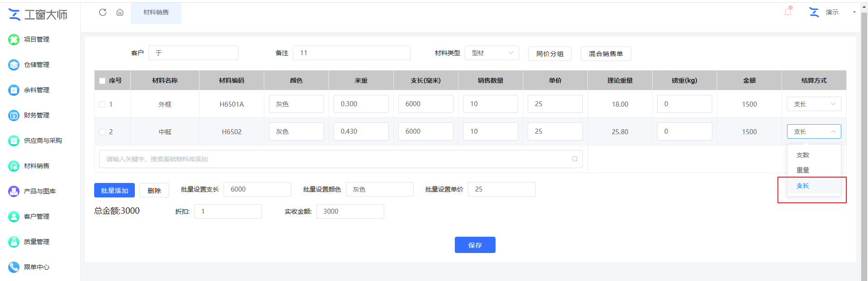
Task: Open 质量管理 from the sidebar
Action: click(x=36, y=242)
